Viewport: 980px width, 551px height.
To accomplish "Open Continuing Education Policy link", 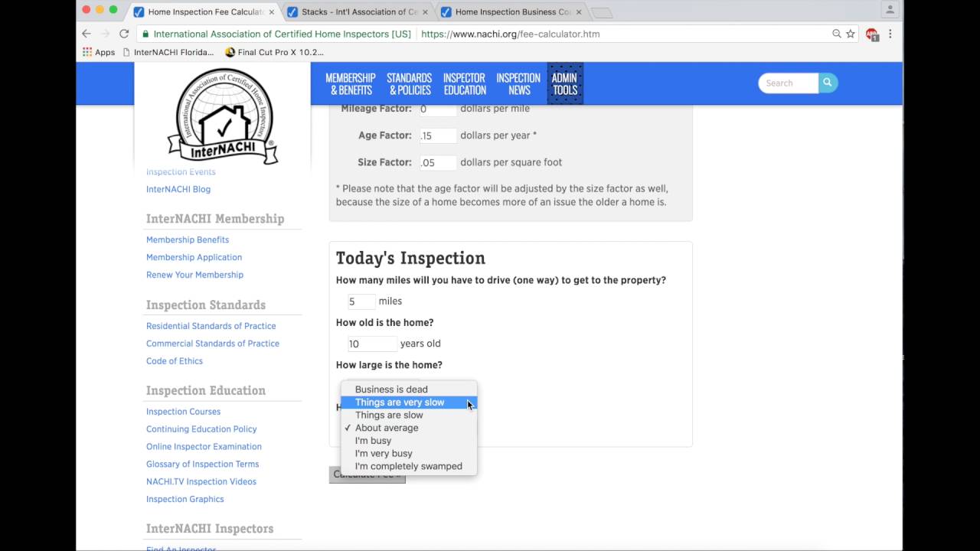I will pyautogui.click(x=201, y=429).
